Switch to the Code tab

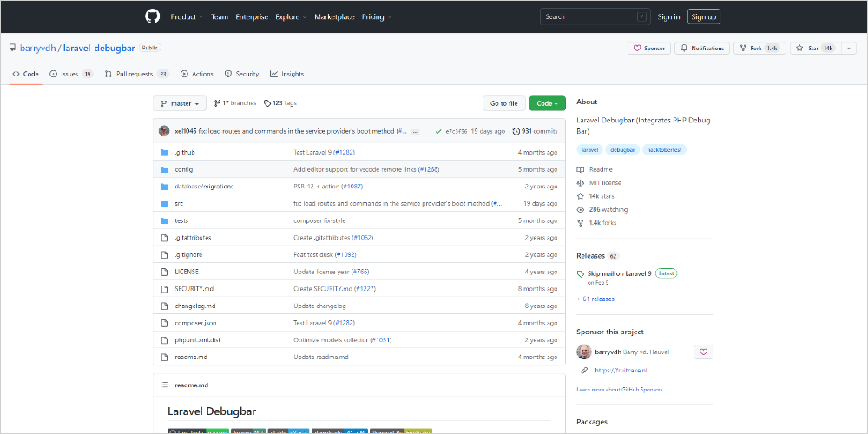(x=25, y=74)
